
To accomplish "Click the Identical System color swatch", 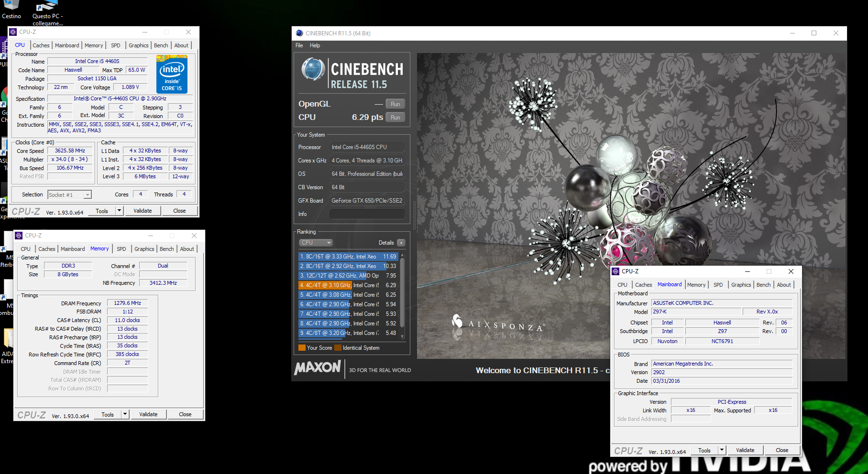I will [x=338, y=348].
